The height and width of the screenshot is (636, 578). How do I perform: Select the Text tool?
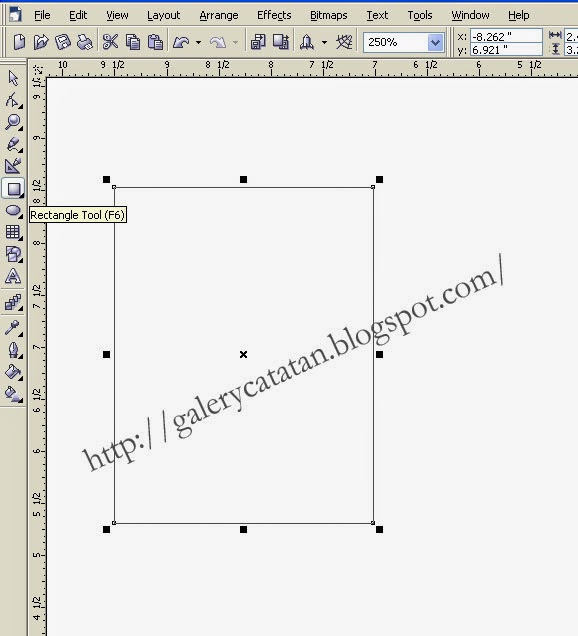[x=13, y=276]
